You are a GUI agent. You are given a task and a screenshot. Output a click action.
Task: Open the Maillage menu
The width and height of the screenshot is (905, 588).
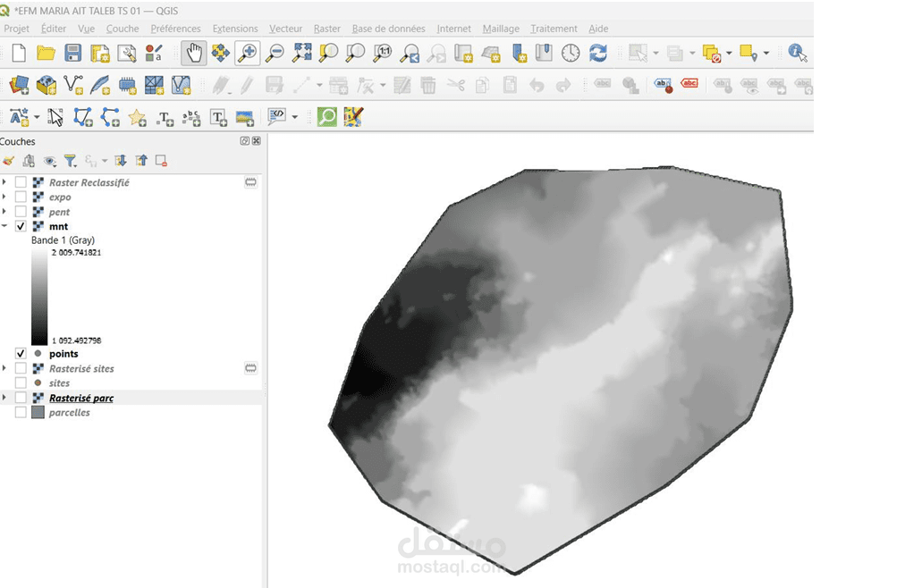(501, 29)
